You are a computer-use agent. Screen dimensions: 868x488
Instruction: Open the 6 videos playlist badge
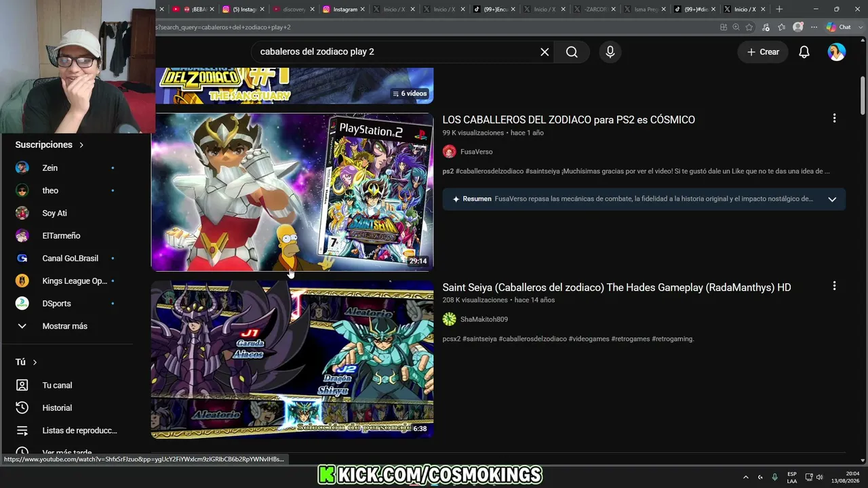coord(410,94)
